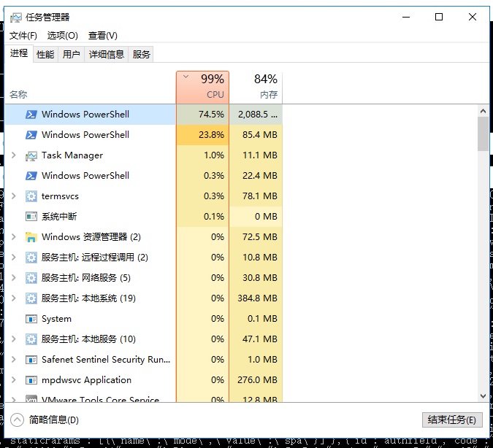Image resolution: width=493 pixels, height=448 pixels.
Task: Switch to the 性能 tab
Action: (x=45, y=54)
